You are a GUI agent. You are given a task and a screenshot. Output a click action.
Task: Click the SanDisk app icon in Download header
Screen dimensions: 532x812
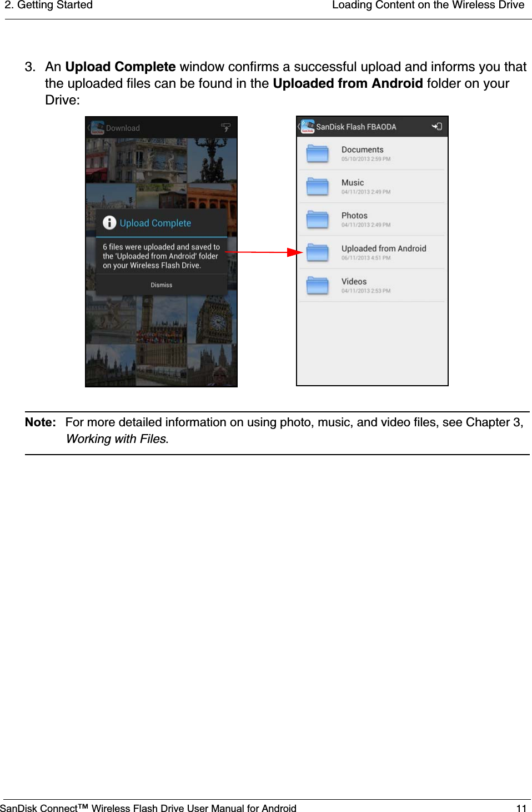98,127
